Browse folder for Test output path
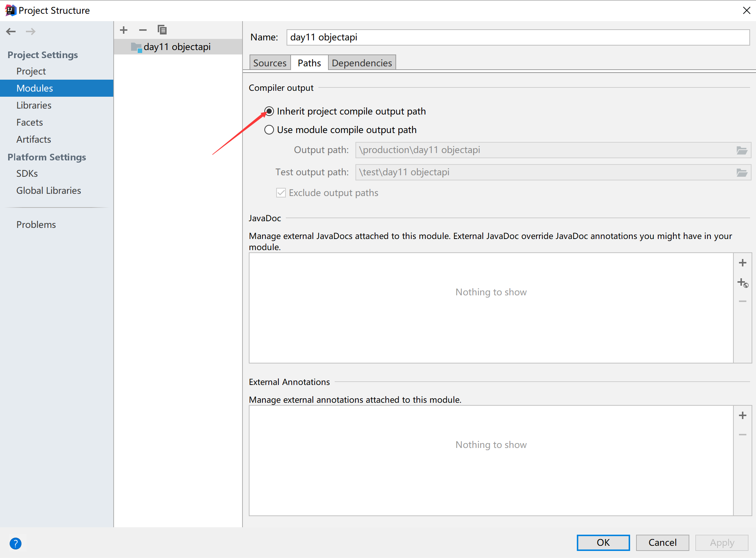This screenshot has width=756, height=558. [742, 172]
